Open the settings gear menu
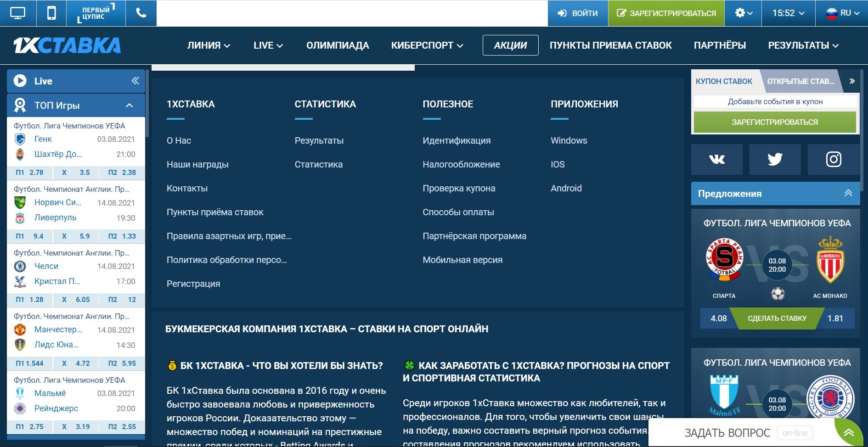 pos(743,13)
